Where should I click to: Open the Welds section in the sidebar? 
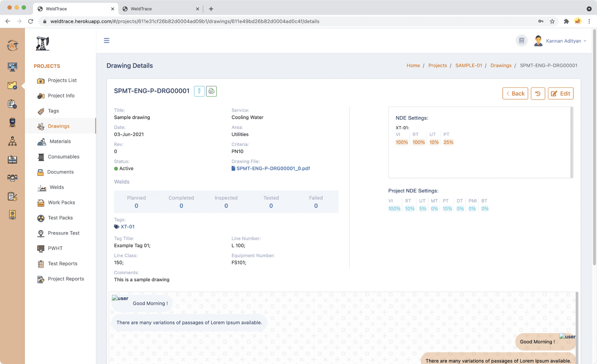coord(57,187)
